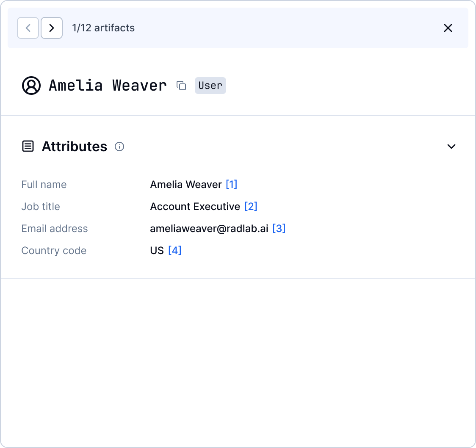Go to the previous artifact
This screenshot has height=448, width=476.
[28, 28]
